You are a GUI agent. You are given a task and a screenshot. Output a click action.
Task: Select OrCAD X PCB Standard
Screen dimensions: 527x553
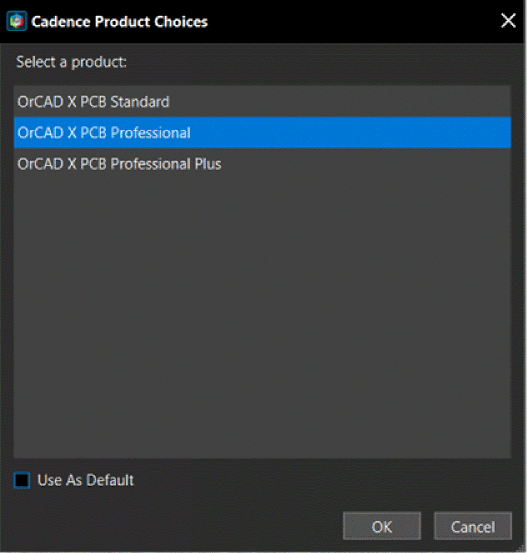[x=262, y=102]
